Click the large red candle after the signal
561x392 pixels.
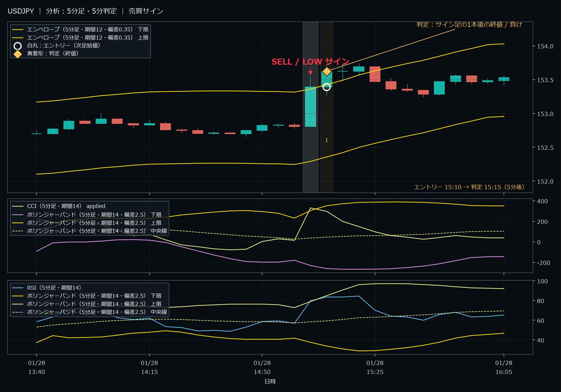click(375, 74)
